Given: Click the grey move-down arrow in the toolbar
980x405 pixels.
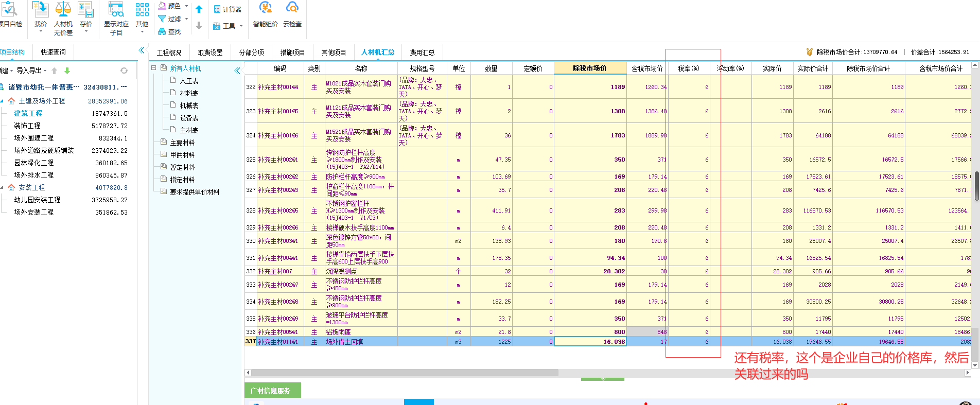Looking at the screenshot, I should pos(199,25).
